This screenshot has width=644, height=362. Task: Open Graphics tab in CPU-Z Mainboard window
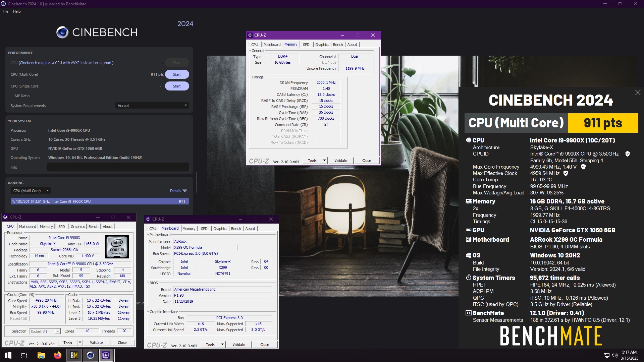pos(220,229)
